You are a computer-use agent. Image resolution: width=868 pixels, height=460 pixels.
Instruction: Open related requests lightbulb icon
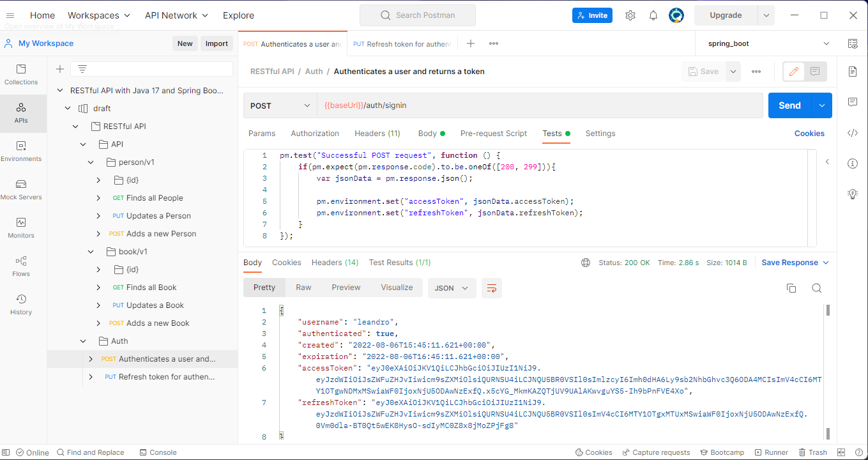point(853,194)
